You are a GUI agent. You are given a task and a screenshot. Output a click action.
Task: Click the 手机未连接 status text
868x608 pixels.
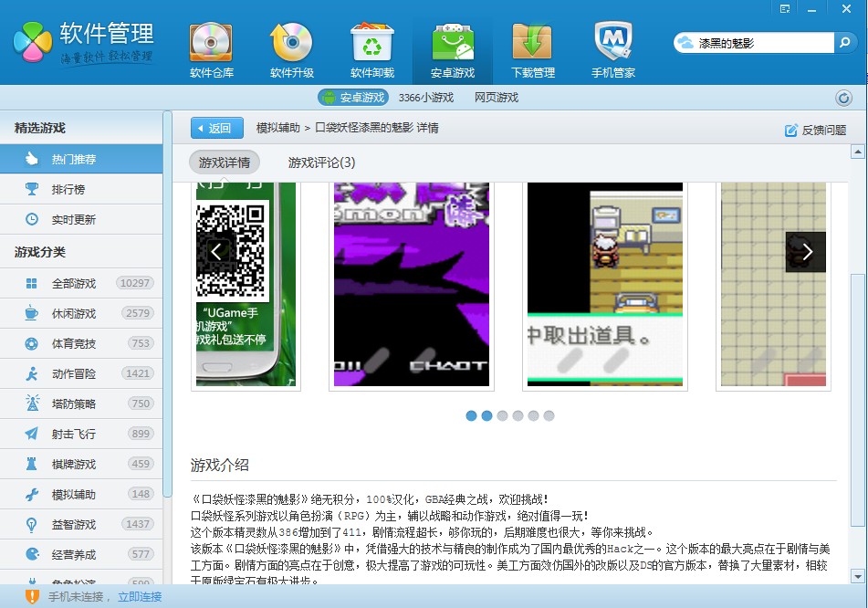pos(76,596)
